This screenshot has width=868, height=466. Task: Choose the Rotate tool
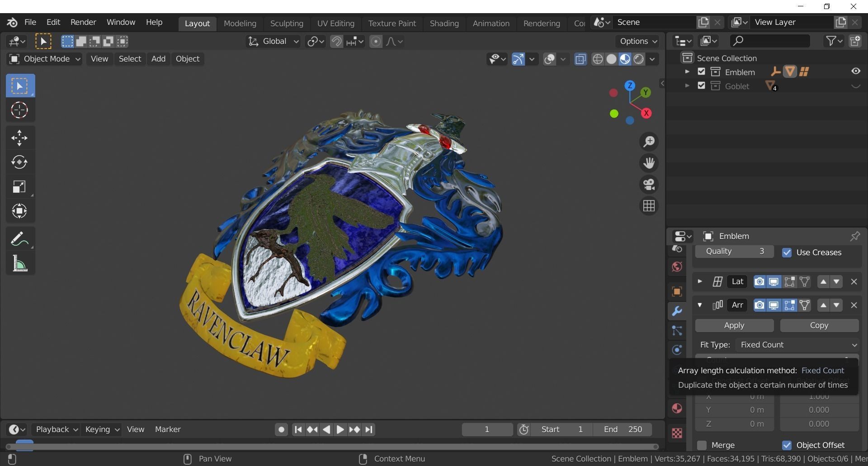tap(19, 162)
